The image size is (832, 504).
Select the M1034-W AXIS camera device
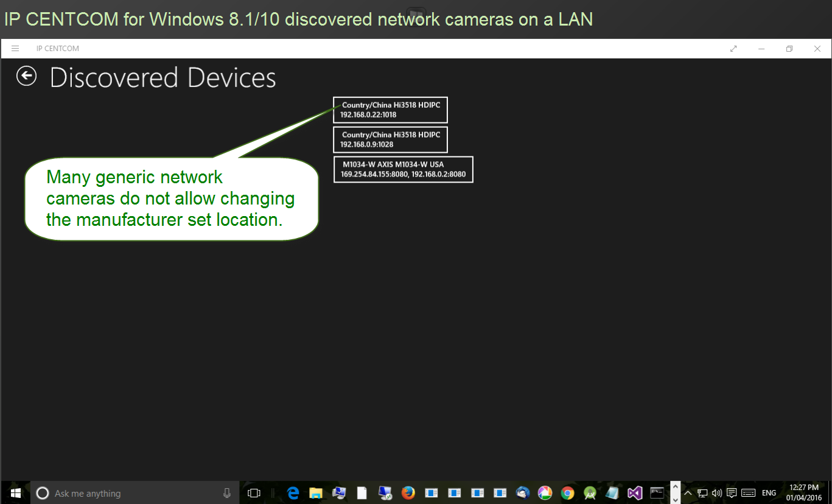click(x=403, y=169)
